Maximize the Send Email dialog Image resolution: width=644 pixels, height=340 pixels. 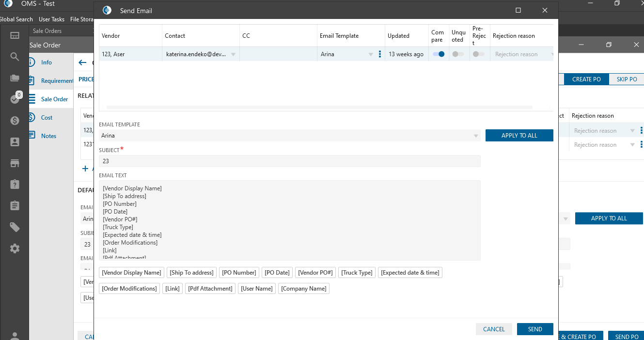pos(518,10)
